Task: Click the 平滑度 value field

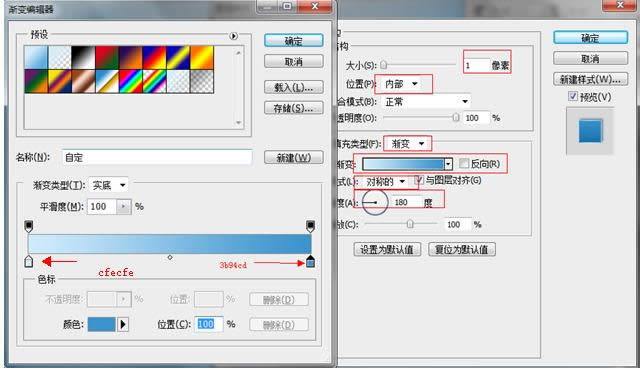Action: pos(102,207)
